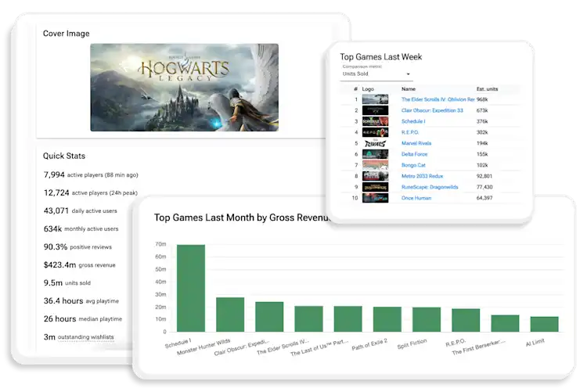This screenshot has height=392, width=587.
Task: Click the Clair Obscur logo thumbnail
Action: (x=375, y=110)
